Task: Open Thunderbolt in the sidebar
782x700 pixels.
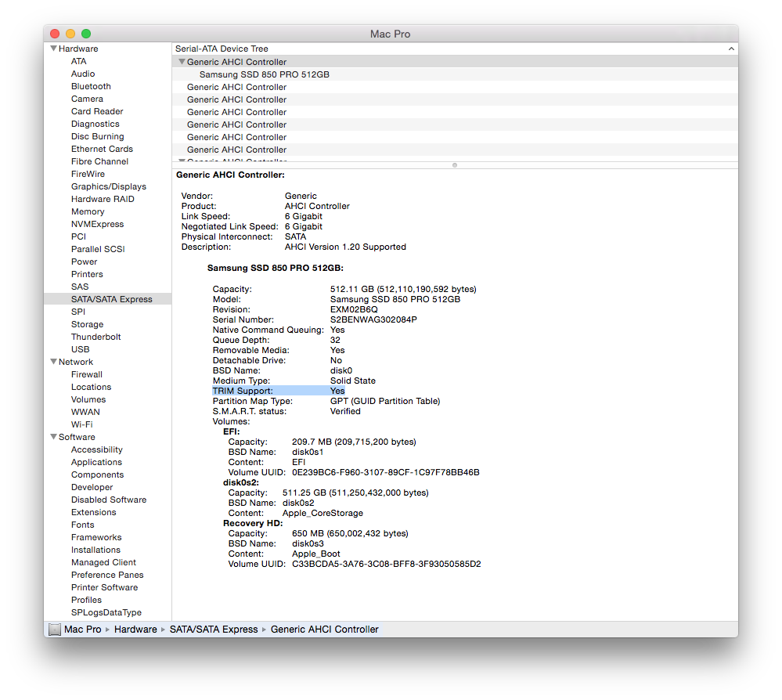Action: coord(95,337)
